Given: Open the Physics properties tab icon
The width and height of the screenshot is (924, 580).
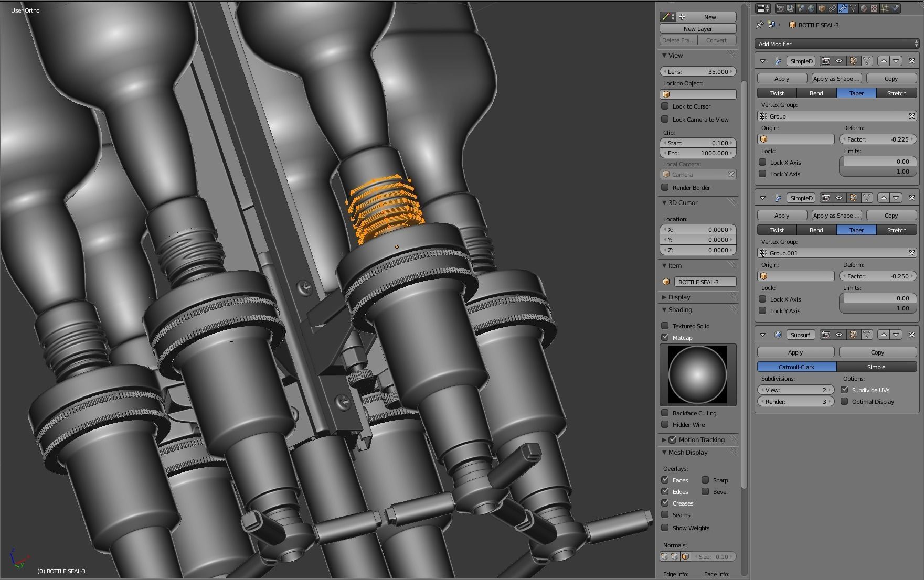Looking at the screenshot, I should (895, 8).
